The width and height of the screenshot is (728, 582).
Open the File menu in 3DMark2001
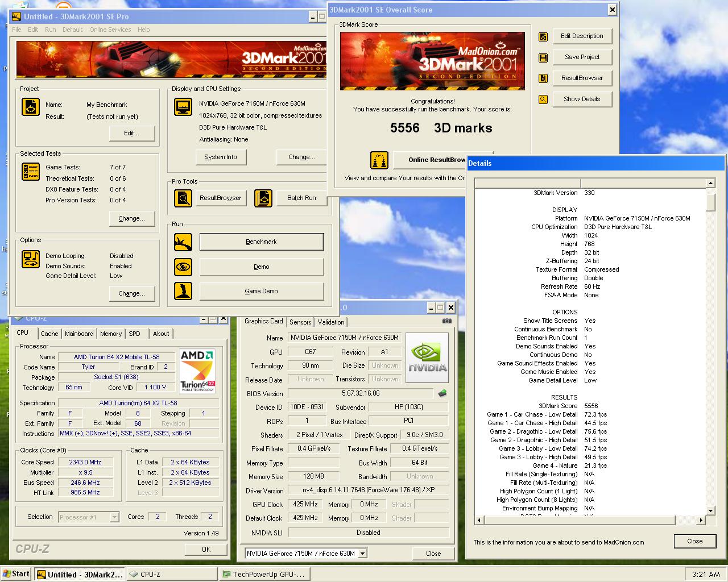16,30
